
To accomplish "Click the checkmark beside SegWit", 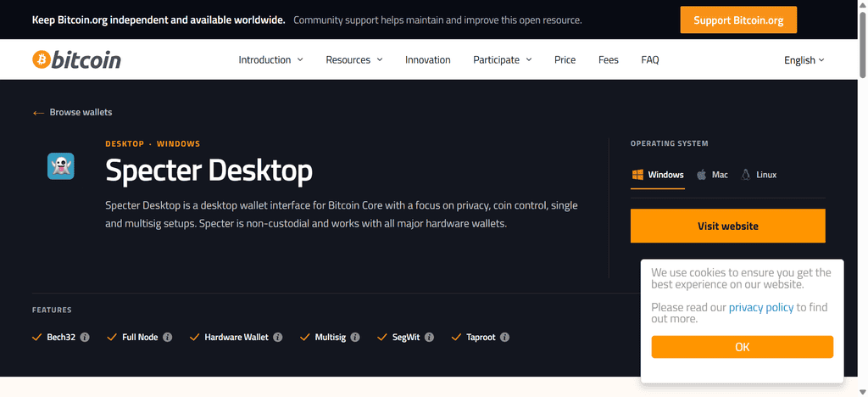I will click(x=382, y=338).
